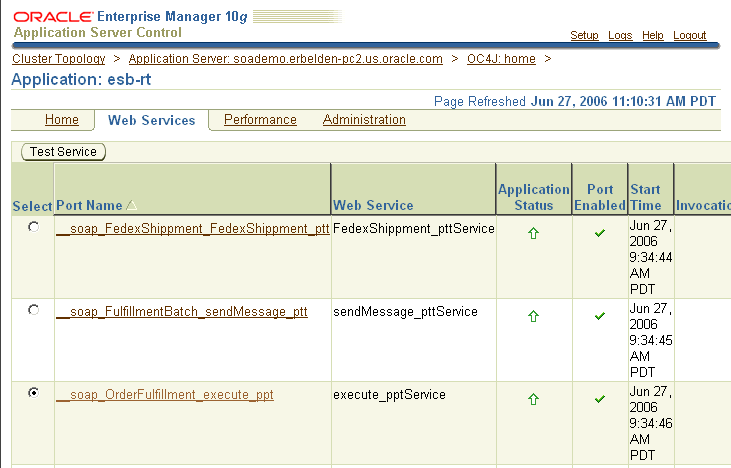Open the Logs link
Image resolution: width=731 pixels, height=468 pixels.
pos(620,35)
